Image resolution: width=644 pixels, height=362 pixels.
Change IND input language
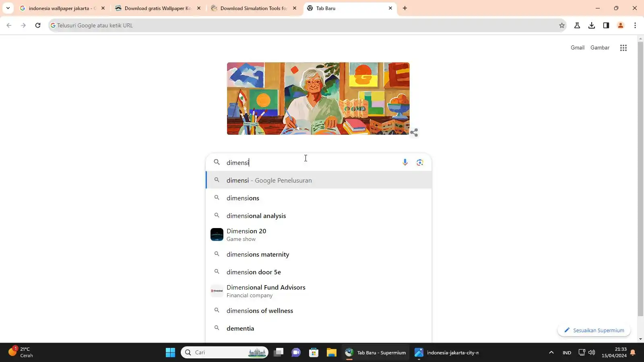click(567, 353)
